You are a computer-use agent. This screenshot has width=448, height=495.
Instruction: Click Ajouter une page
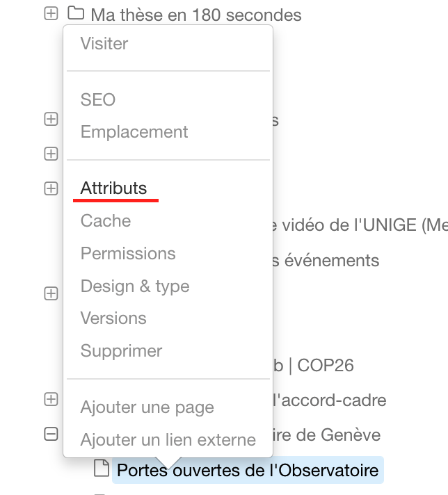click(x=147, y=407)
